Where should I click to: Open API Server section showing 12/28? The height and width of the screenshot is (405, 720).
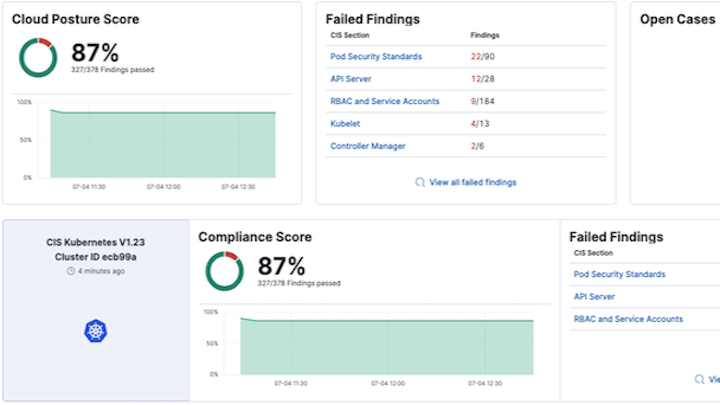[352, 79]
